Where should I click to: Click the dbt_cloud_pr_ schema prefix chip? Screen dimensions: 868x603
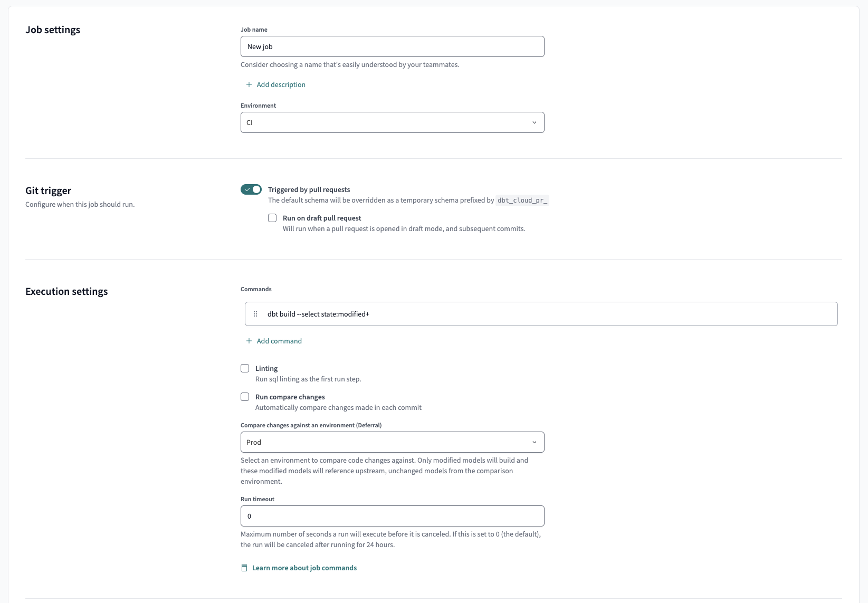[522, 200]
